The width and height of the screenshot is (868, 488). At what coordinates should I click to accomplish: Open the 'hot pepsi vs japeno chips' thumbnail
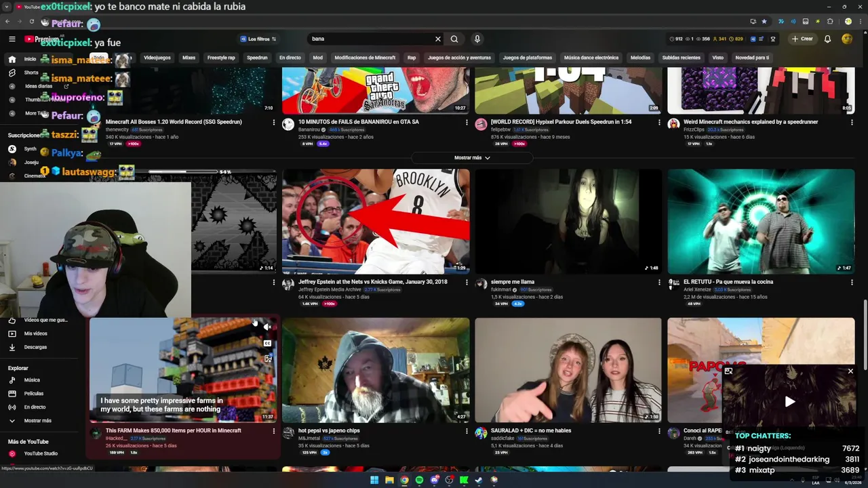376,370
